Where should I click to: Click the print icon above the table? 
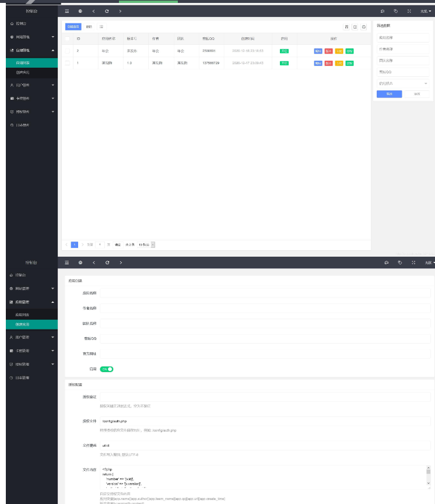[364, 27]
